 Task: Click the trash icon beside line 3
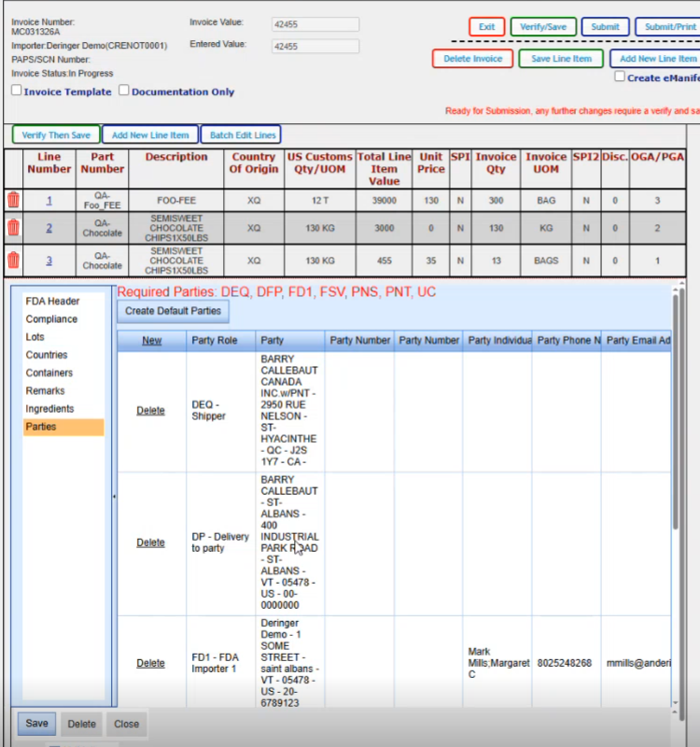click(x=13, y=260)
